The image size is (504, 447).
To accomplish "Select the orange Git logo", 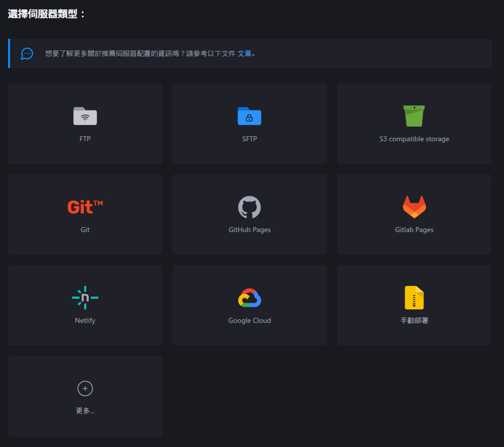I will coord(85,207).
